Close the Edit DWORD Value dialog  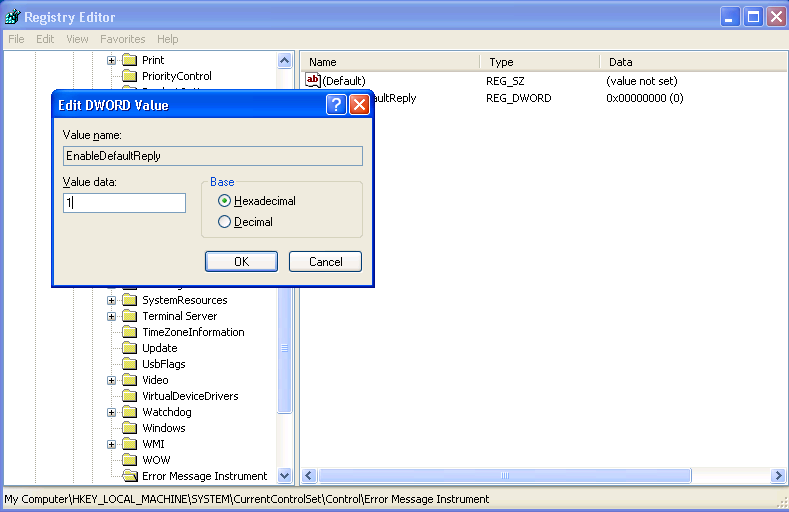[359, 105]
